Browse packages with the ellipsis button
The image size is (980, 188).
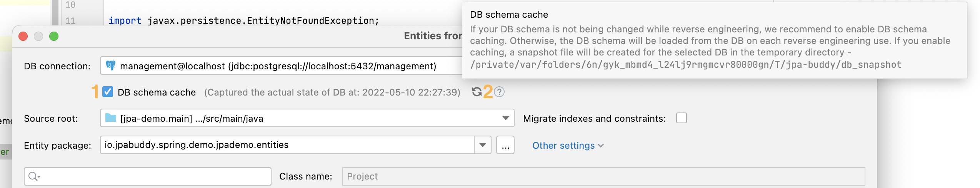point(505,145)
